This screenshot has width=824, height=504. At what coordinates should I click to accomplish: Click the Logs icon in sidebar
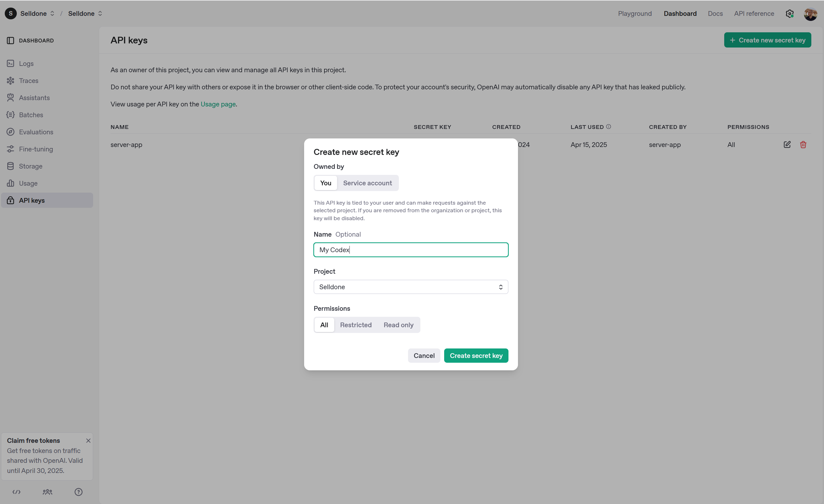point(10,64)
